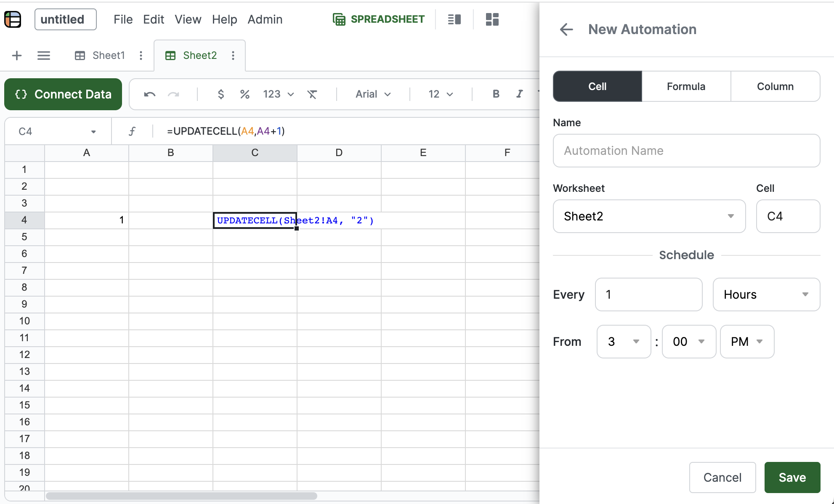Select the Cell automation type
834x504 pixels.
[x=597, y=86]
